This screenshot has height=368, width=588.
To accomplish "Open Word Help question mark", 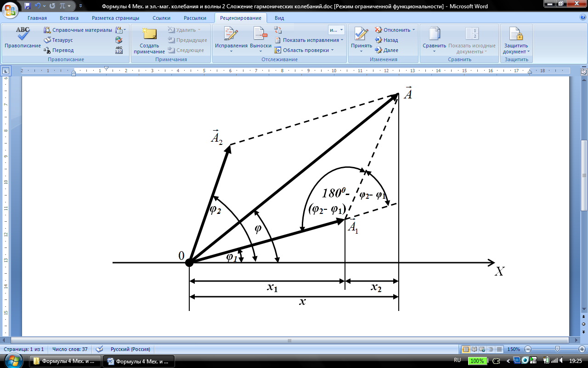I will [583, 17].
